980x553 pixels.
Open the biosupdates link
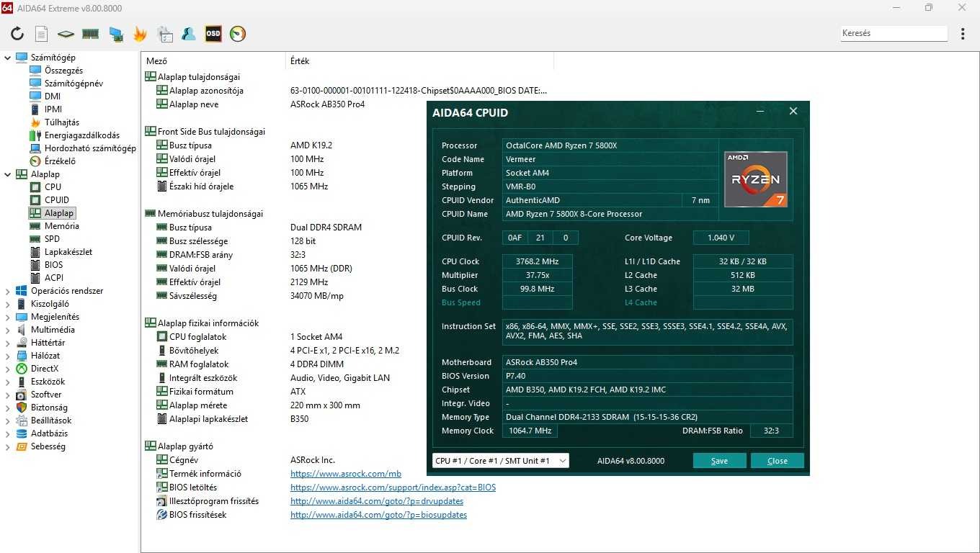coord(378,515)
